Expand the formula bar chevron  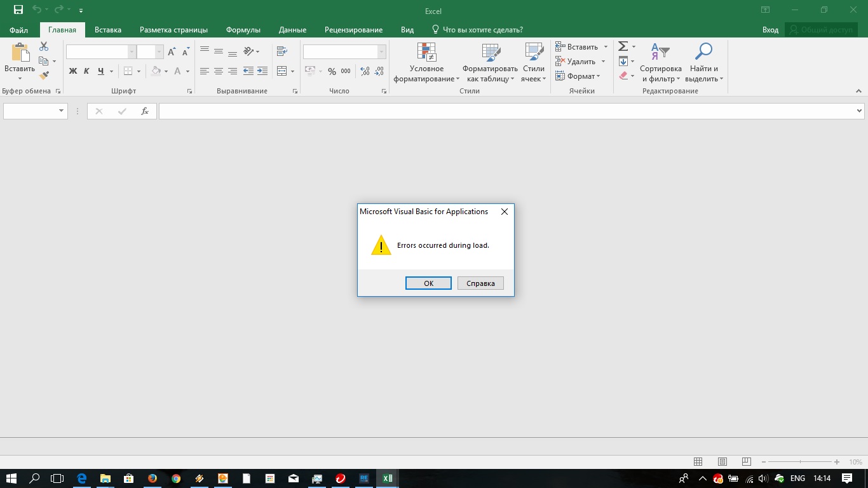[859, 111]
